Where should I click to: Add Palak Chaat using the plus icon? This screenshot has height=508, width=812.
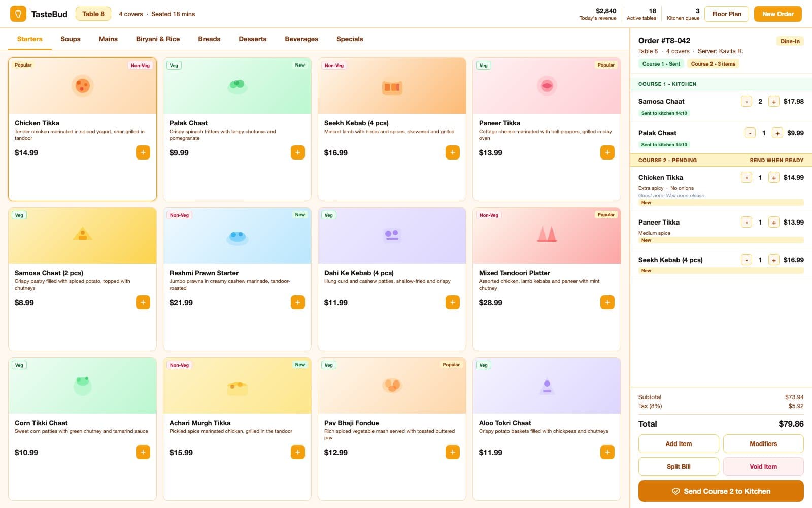point(298,152)
